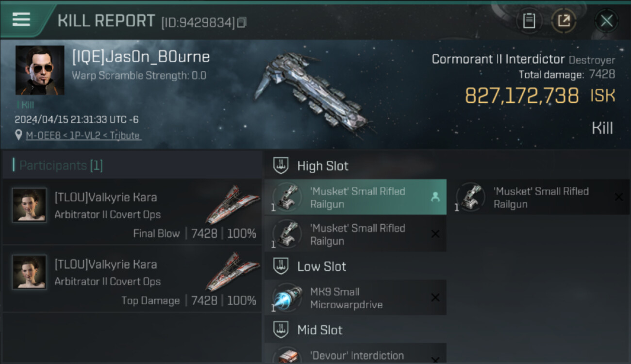This screenshot has height=364, width=631.
Task: Click the Final Blow pilot portrait
Action: point(29,205)
